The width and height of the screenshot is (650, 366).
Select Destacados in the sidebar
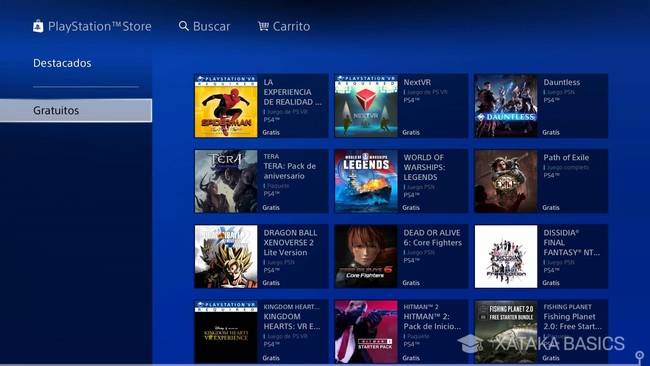tap(62, 63)
